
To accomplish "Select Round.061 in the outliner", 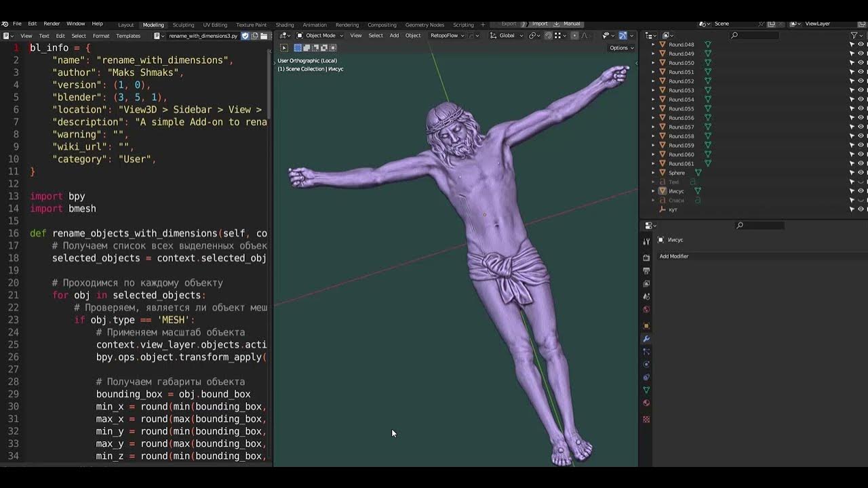I will [x=682, y=163].
